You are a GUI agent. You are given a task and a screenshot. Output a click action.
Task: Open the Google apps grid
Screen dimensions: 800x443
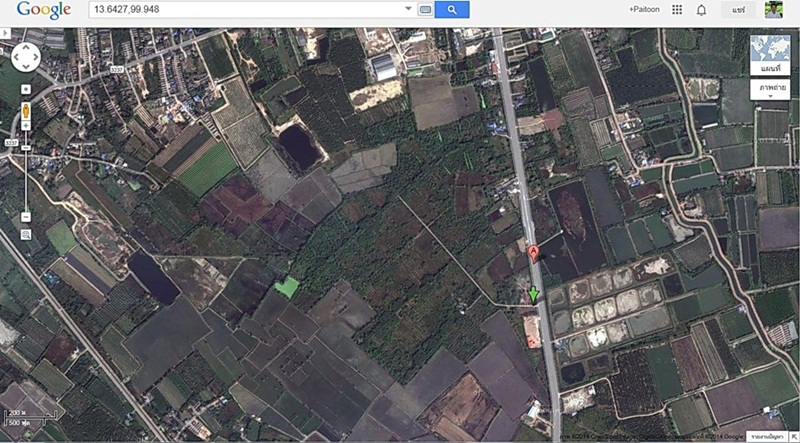point(677,10)
